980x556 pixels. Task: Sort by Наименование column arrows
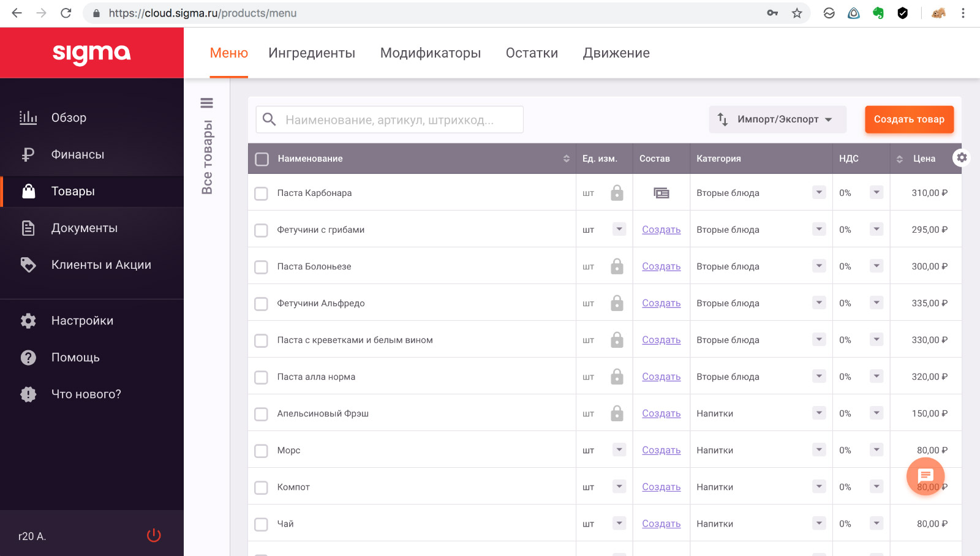(x=566, y=159)
